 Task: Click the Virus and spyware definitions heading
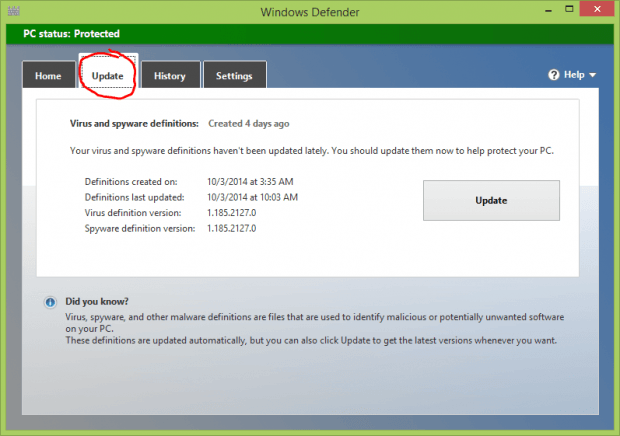[134, 124]
